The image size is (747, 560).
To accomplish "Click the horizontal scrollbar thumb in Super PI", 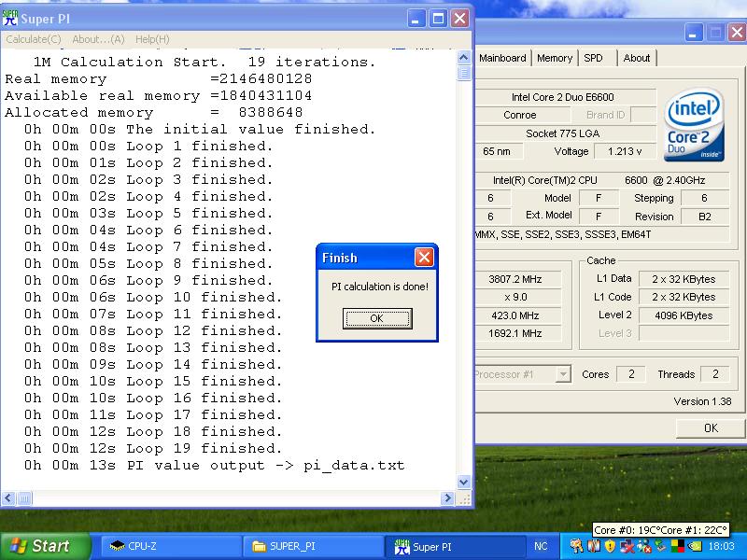I will 24,498.
